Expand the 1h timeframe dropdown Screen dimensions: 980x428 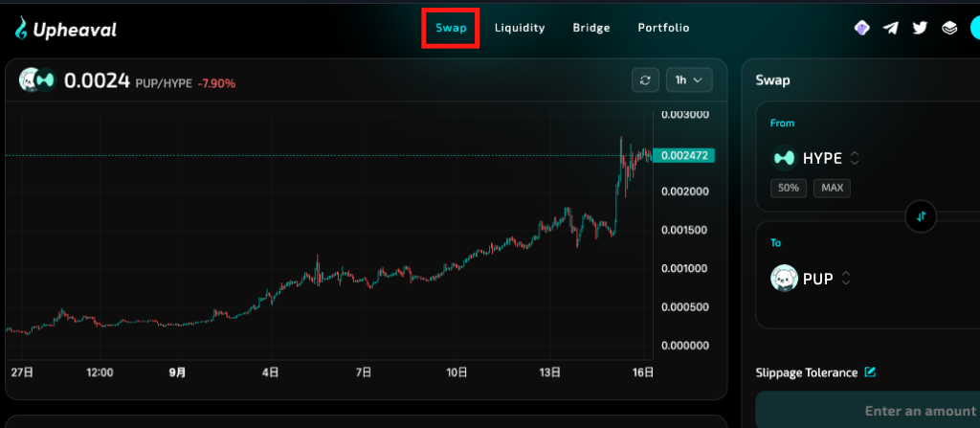tap(689, 80)
